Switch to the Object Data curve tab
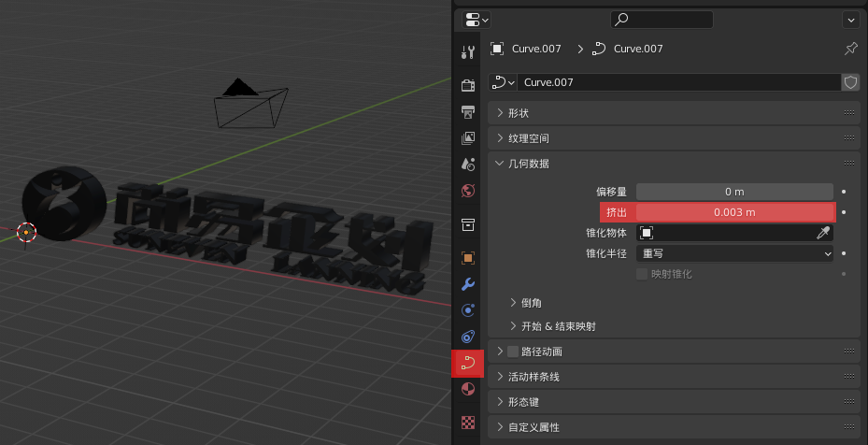 pos(468,363)
